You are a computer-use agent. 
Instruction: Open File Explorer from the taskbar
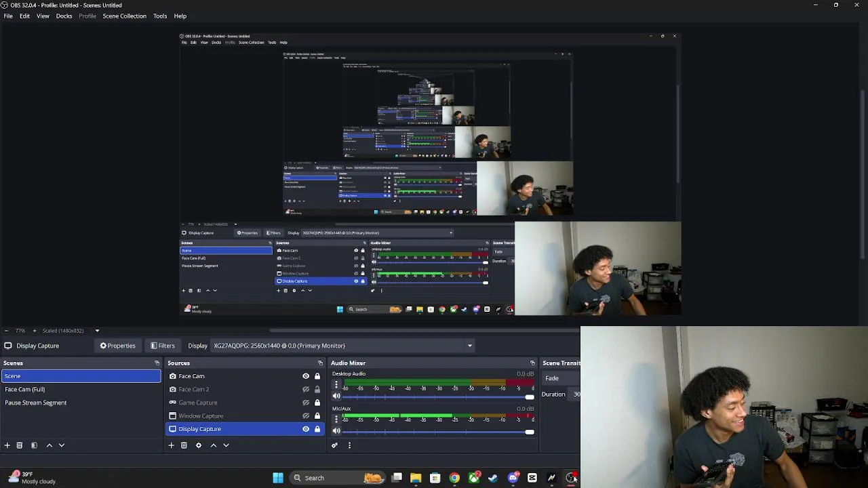pos(416,478)
